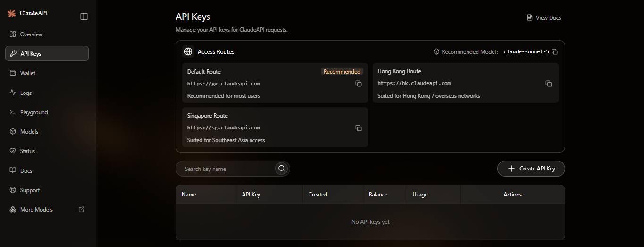The height and width of the screenshot is (247, 644).
Task: Click the claude-sonnet-5 model name
Action: (x=527, y=51)
